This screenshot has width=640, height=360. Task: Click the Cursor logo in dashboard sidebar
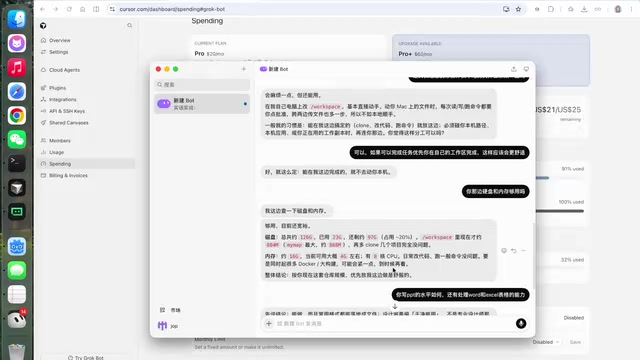(43, 26)
